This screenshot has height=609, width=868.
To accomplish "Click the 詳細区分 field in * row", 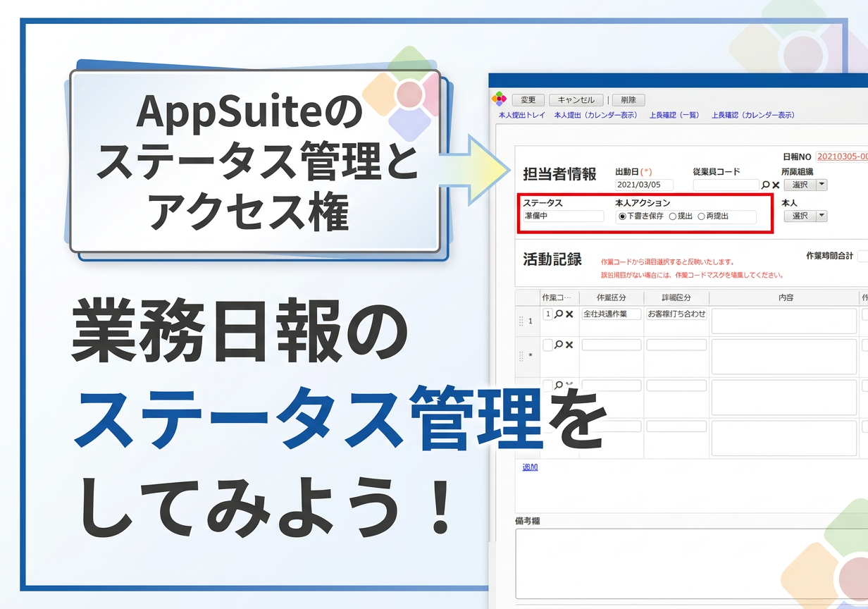I will pyautogui.click(x=676, y=345).
